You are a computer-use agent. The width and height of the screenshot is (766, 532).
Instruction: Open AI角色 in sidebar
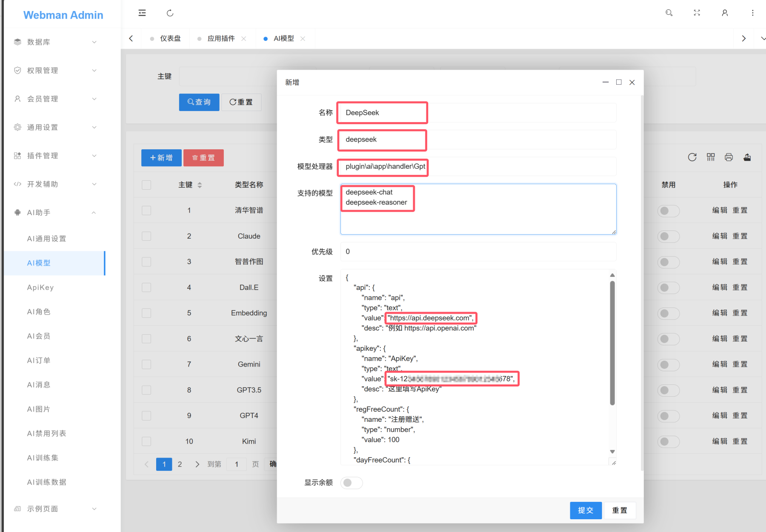39,312
